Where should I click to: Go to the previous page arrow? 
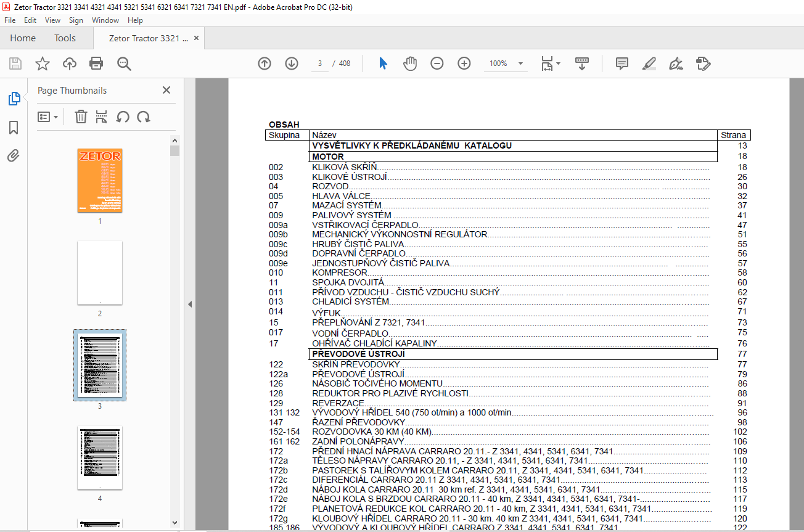tap(265, 63)
